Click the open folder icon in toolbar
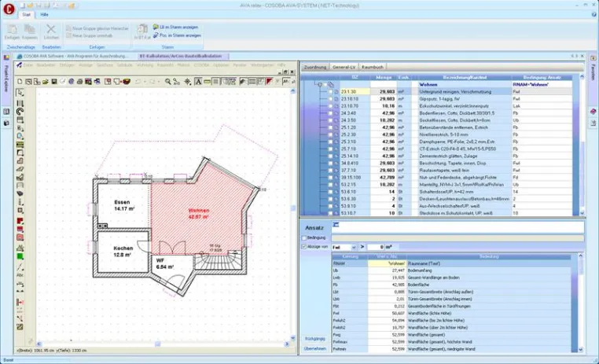 pos(45,81)
